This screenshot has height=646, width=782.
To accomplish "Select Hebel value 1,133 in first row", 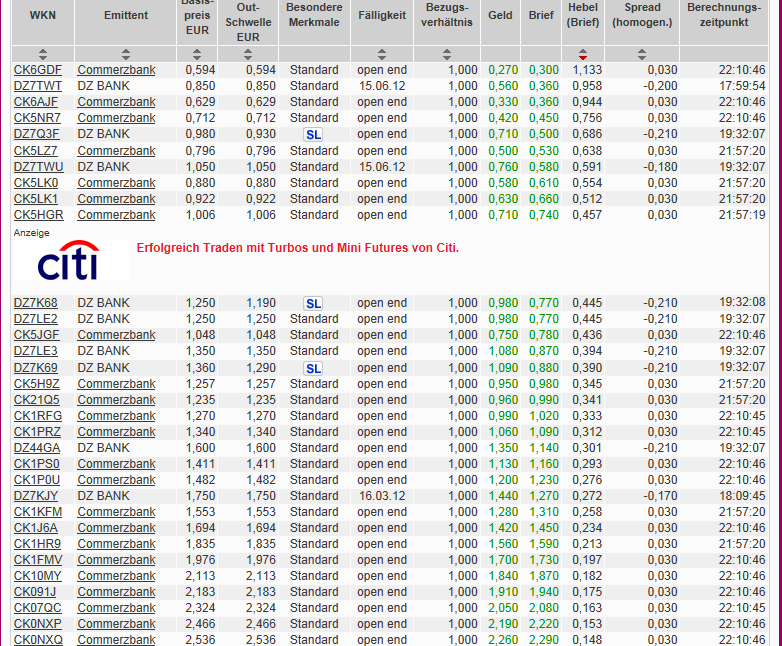I will coord(587,70).
